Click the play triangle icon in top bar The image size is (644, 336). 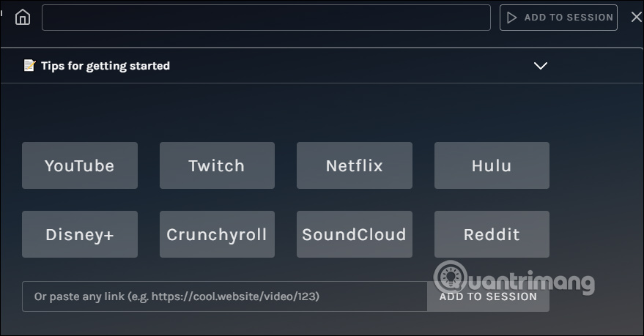point(512,18)
